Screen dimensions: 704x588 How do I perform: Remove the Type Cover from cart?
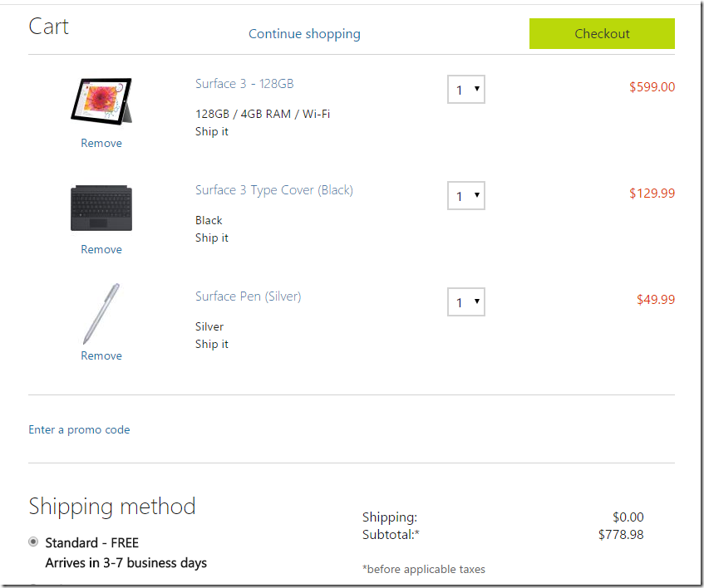(x=101, y=250)
